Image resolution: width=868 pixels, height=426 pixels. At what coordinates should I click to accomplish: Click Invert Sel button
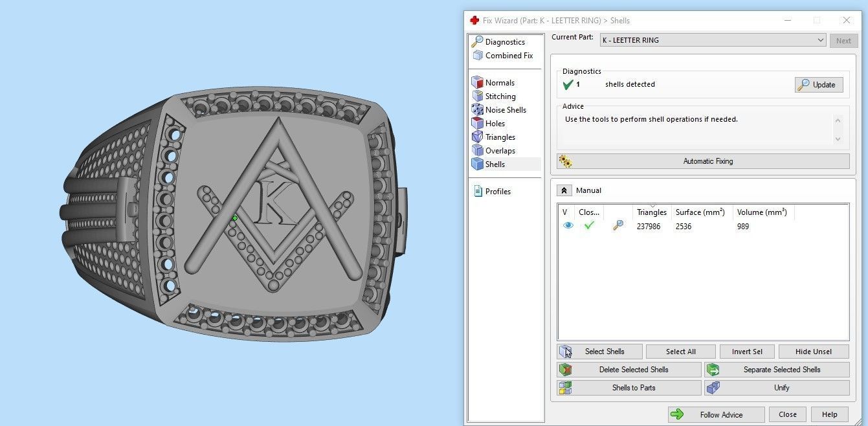click(x=747, y=352)
